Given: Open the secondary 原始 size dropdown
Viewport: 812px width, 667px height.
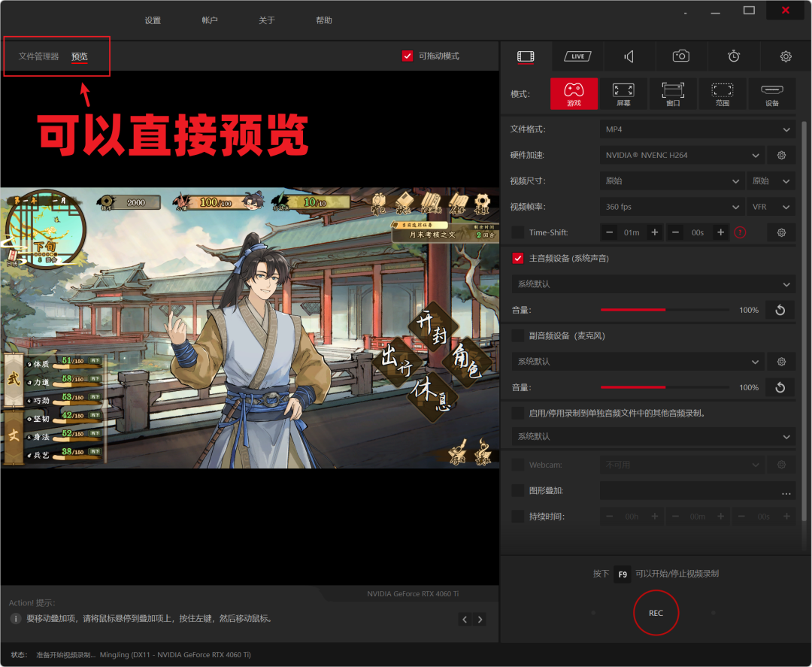Looking at the screenshot, I should point(771,180).
